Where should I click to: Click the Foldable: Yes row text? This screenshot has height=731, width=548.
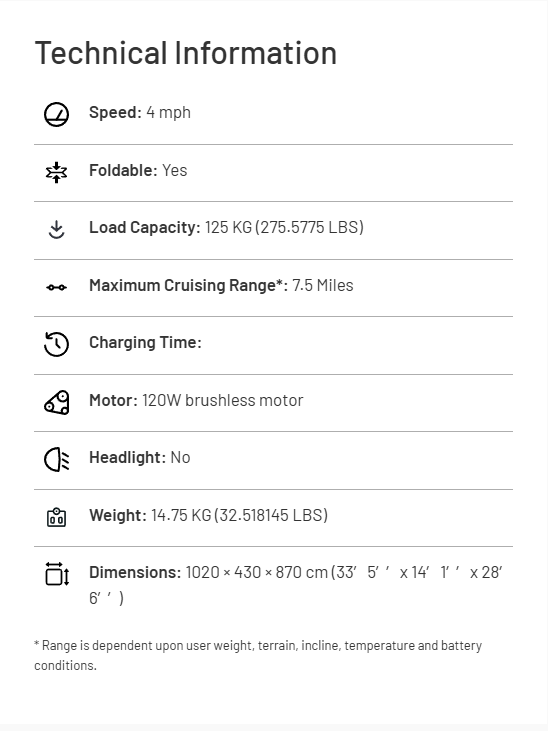point(138,170)
